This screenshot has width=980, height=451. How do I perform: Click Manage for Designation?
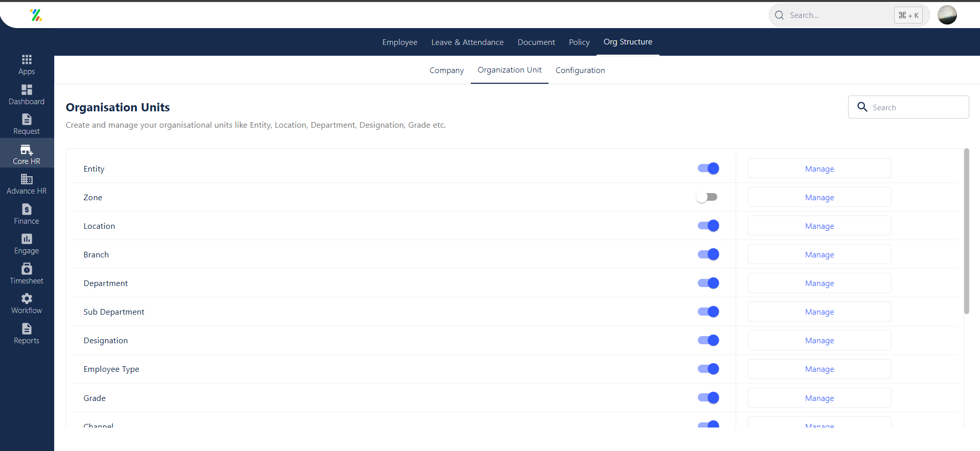click(x=819, y=340)
